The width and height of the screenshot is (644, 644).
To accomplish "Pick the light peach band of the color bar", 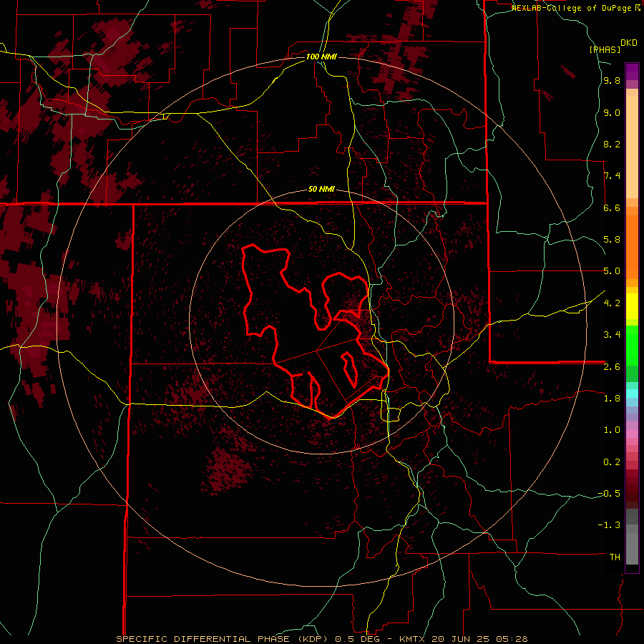I will click(x=632, y=147).
